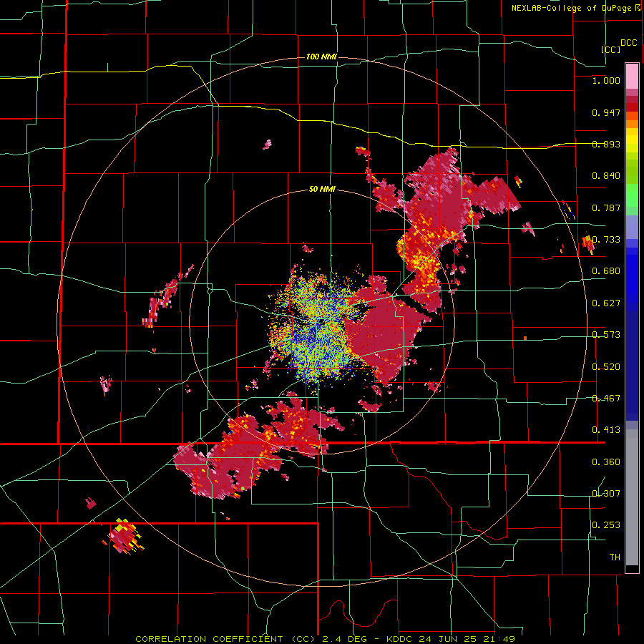This screenshot has height=644, width=644.
Task: Click the 0.413 color scale label
Action: pos(606,430)
